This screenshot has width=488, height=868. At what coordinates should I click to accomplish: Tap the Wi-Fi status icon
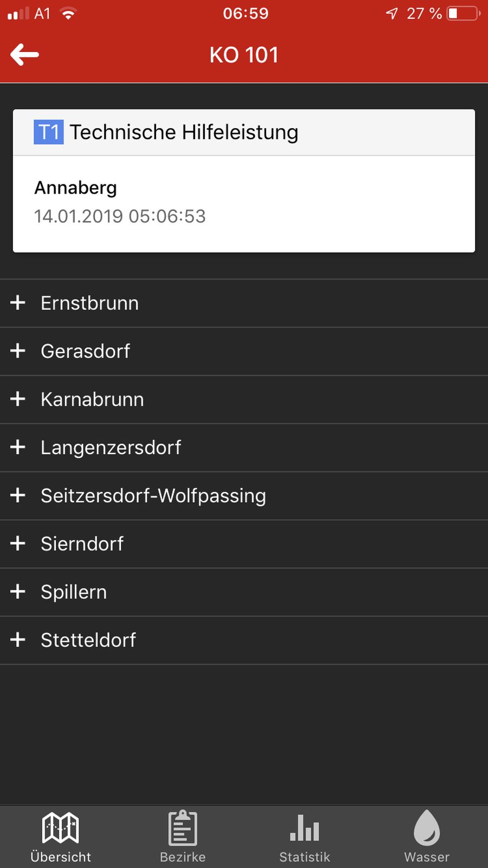point(68,14)
